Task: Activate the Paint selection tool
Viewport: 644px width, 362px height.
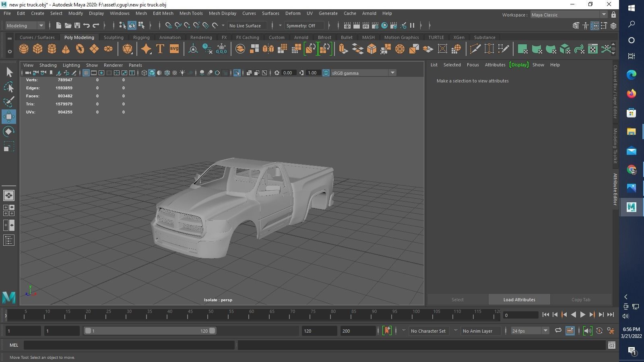Action: tap(9, 102)
